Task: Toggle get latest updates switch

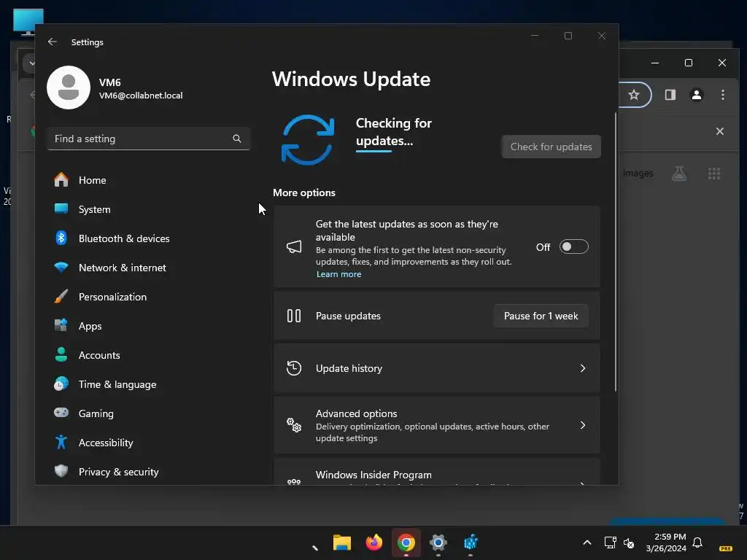Action: coord(573,246)
